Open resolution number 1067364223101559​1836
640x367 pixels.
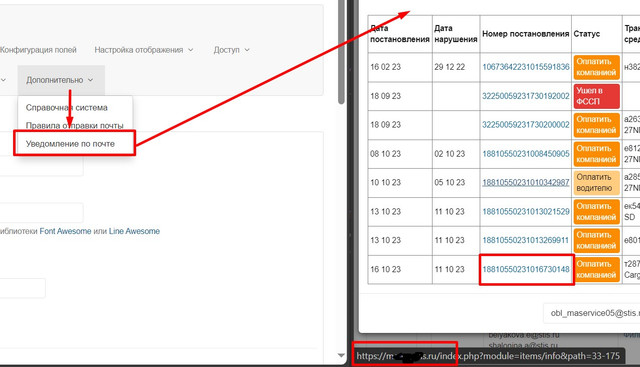coord(526,67)
